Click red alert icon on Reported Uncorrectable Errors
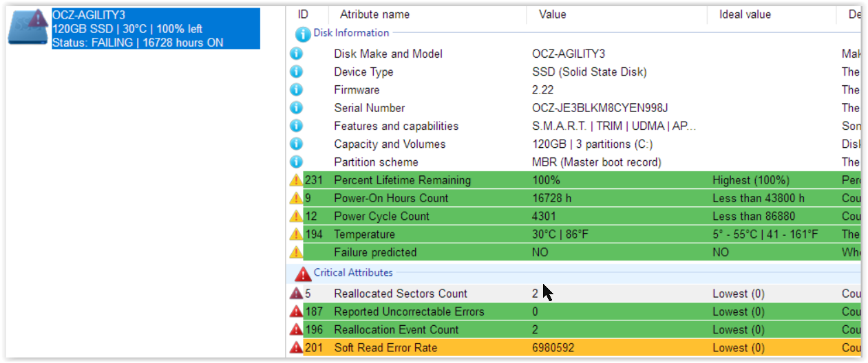Image resolution: width=868 pixels, height=363 pixels. pyautogui.click(x=296, y=311)
